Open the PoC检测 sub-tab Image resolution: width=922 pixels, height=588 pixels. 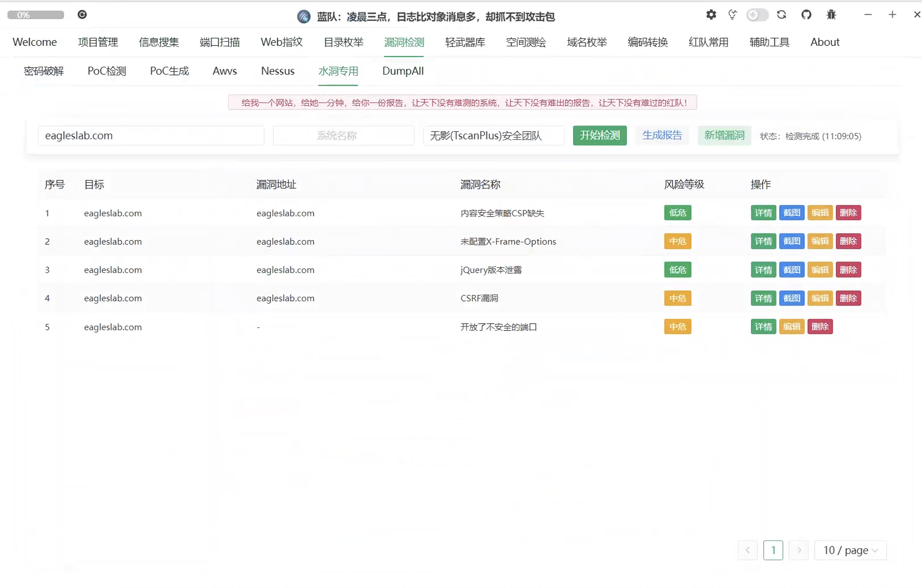click(107, 71)
